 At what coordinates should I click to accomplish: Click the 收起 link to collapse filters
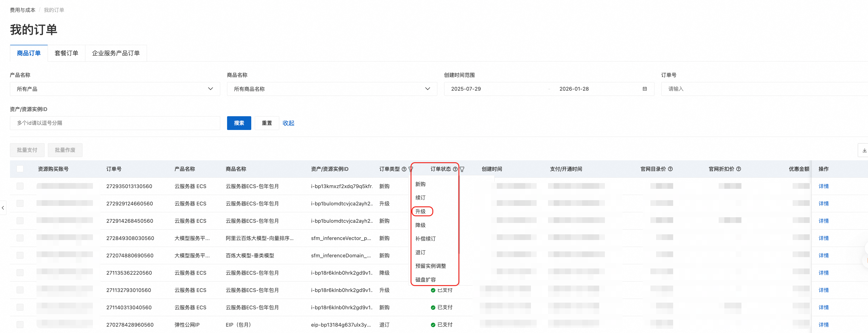(288, 123)
